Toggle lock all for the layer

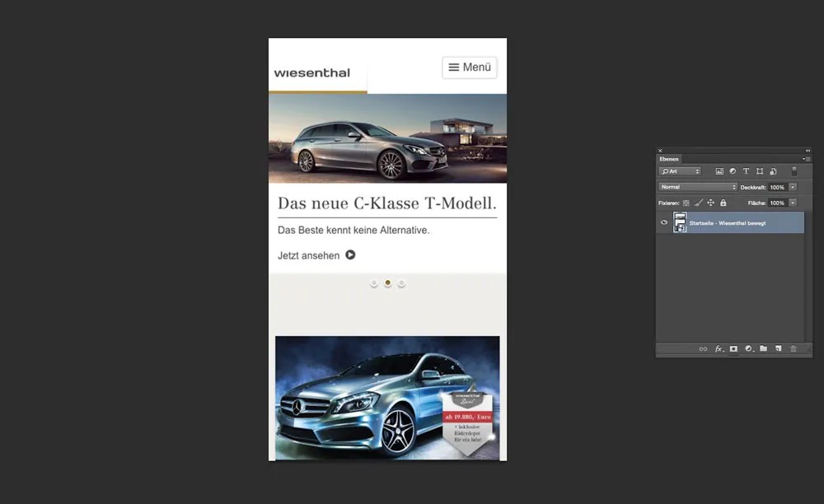pyautogui.click(x=723, y=203)
